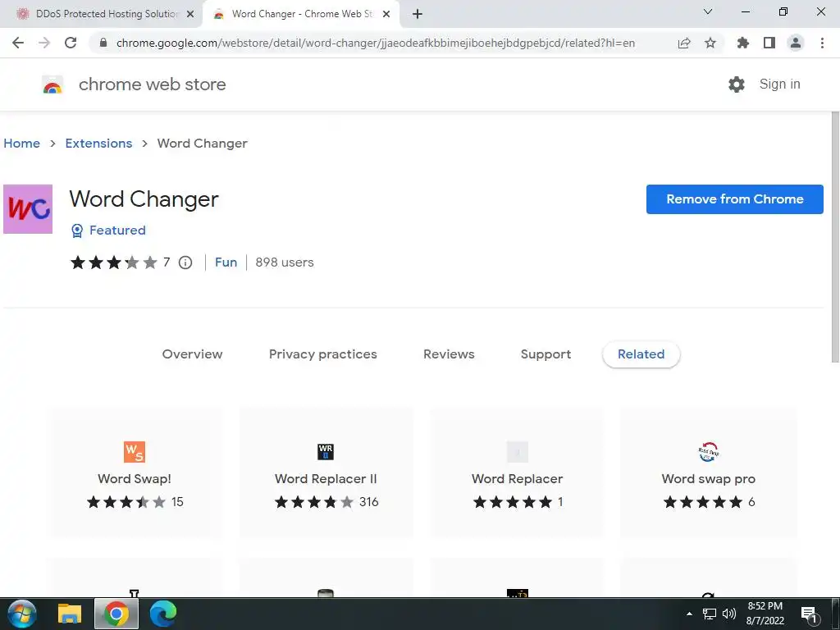Screen dimensions: 840x630
Task: View site info via the padlock icon
Action: [x=104, y=43]
